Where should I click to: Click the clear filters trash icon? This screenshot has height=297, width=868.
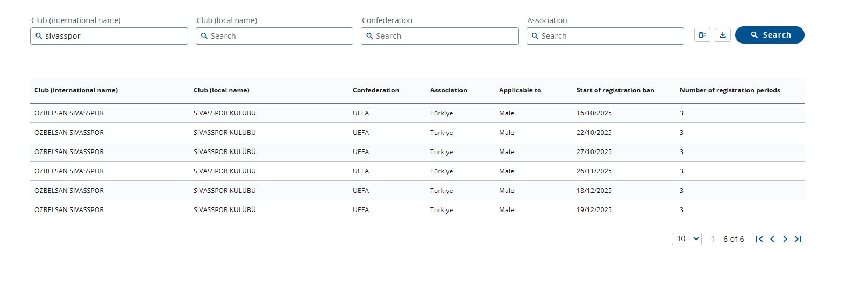click(702, 35)
